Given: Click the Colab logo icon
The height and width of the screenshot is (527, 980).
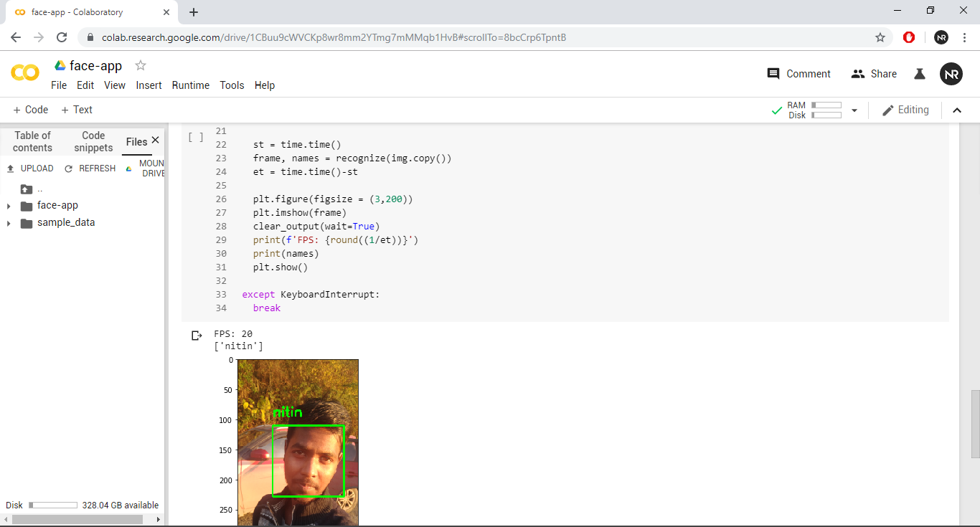Looking at the screenshot, I should (25, 72).
